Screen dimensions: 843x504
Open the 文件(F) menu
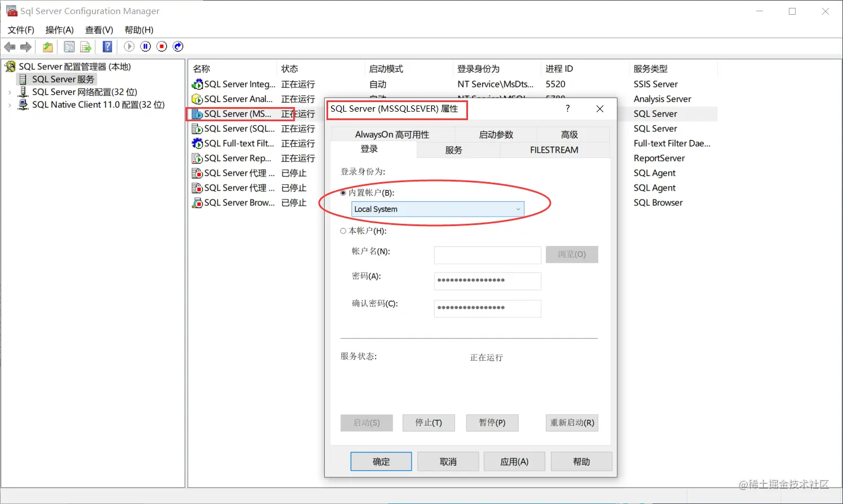pyautogui.click(x=21, y=30)
